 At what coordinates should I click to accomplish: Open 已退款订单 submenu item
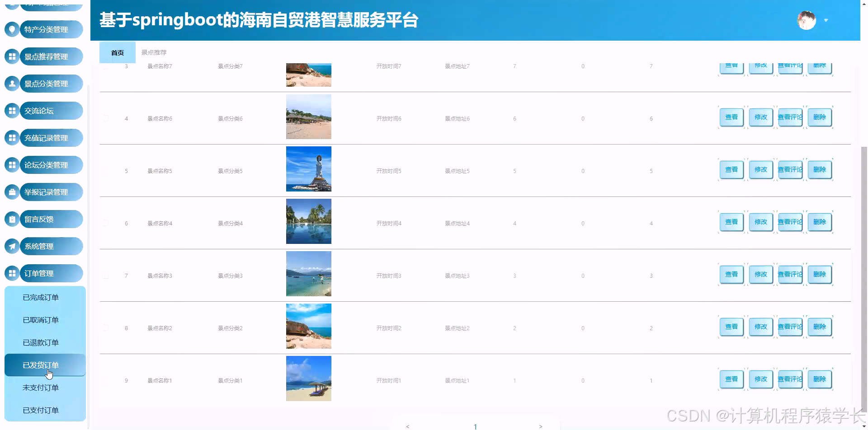(45, 342)
